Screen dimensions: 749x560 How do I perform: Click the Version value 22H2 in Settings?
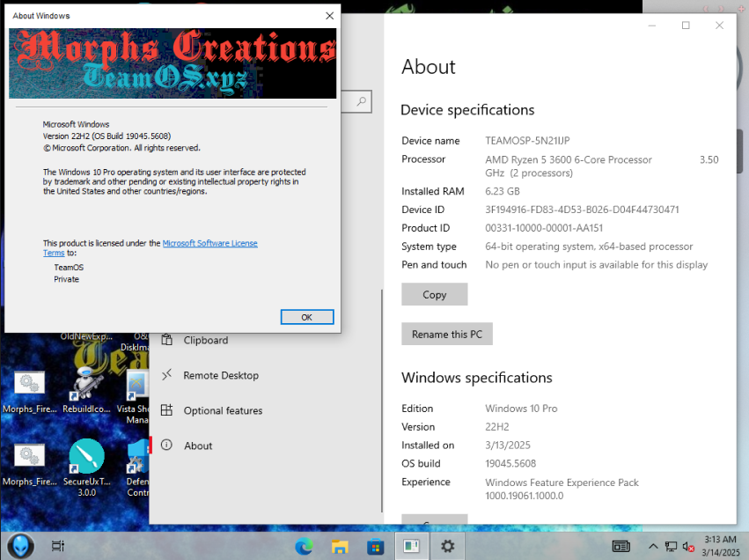pos(497,427)
